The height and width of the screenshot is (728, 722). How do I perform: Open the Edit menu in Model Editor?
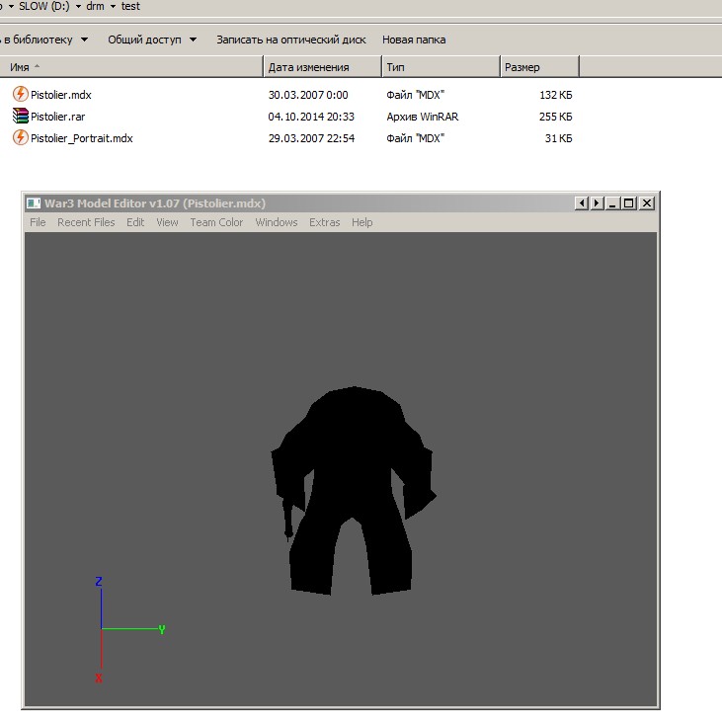point(135,222)
